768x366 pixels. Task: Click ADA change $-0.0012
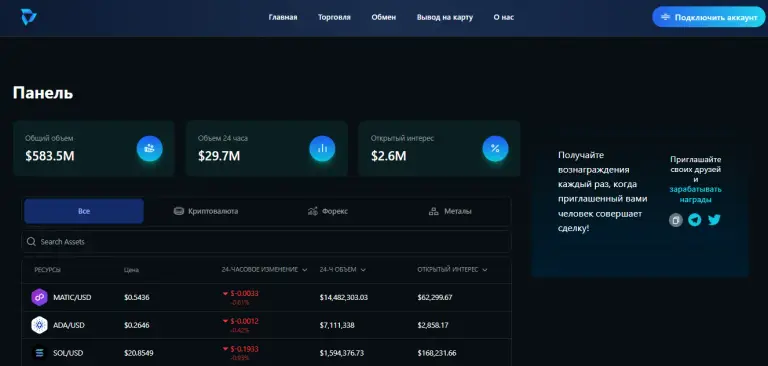tap(244, 321)
